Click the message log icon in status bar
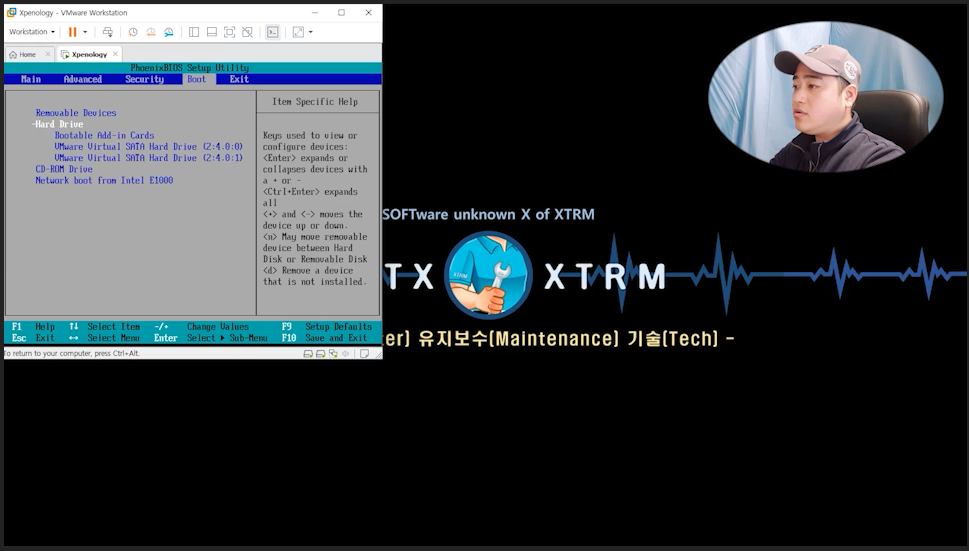This screenshot has width=969, height=551. (x=365, y=354)
